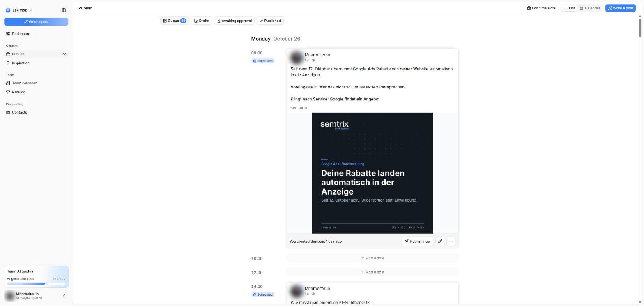The image size is (644, 306).
Task: Publish the 09:00 post now
Action: click(x=418, y=241)
